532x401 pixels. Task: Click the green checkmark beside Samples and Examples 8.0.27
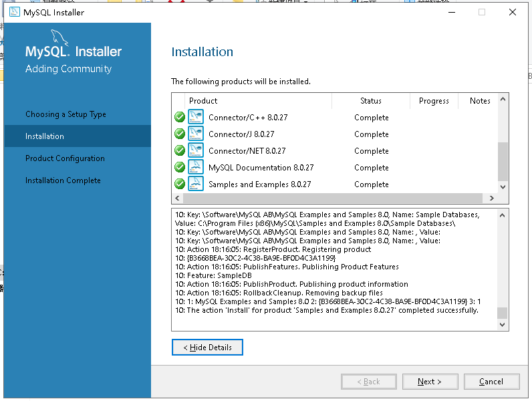pyautogui.click(x=180, y=184)
